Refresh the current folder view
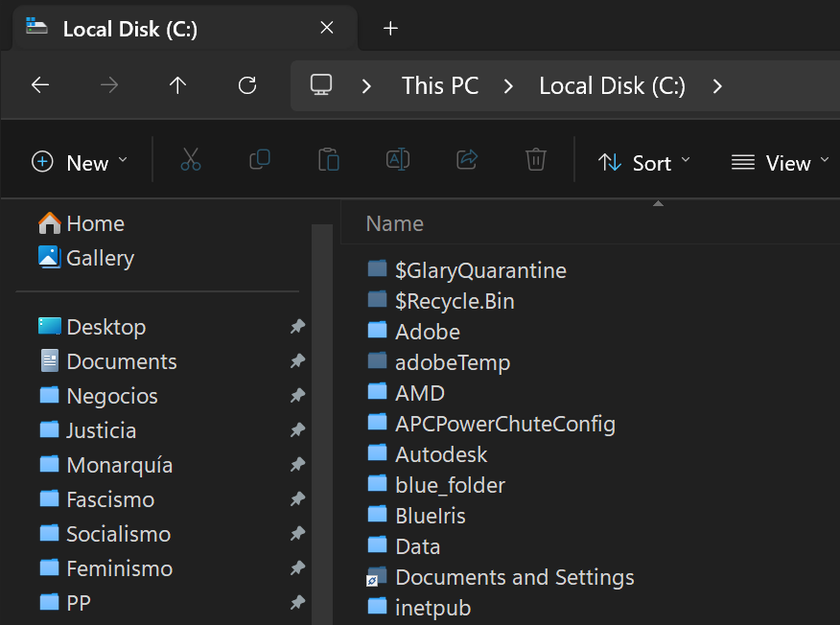The height and width of the screenshot is (625, 840). pyautogui.click(x=247, y=85)
